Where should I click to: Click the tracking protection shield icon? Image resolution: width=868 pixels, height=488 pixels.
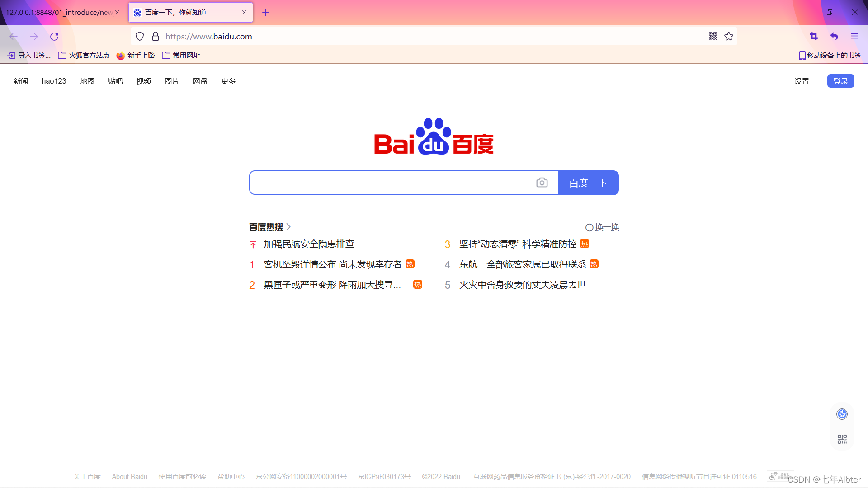(140, 36)
